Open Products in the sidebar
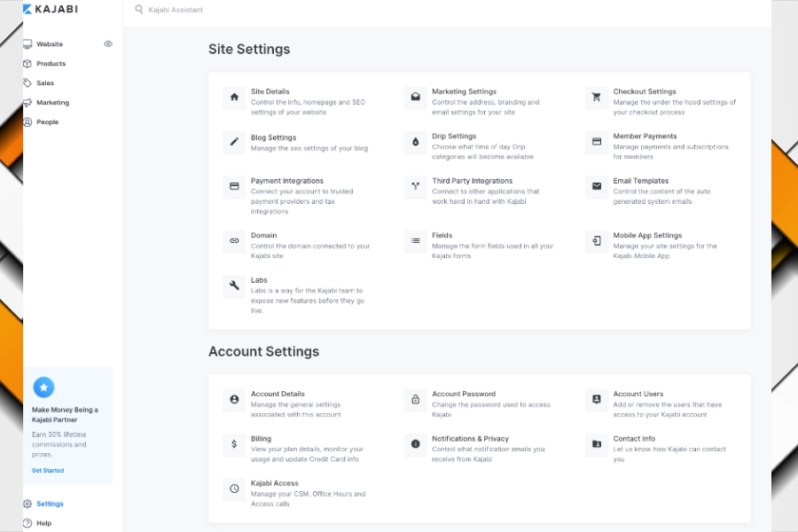This screenshot has height=532, width=798. [x=51, y=64]
